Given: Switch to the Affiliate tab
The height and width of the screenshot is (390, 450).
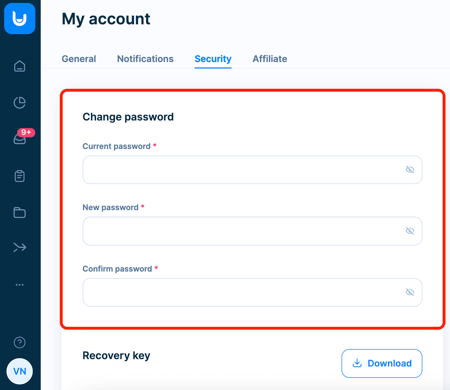Looking at the screenshot, I should coord(270,59).
